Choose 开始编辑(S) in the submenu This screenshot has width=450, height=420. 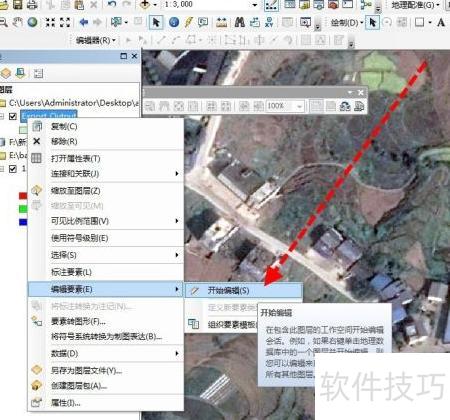[x=244, y=290]
